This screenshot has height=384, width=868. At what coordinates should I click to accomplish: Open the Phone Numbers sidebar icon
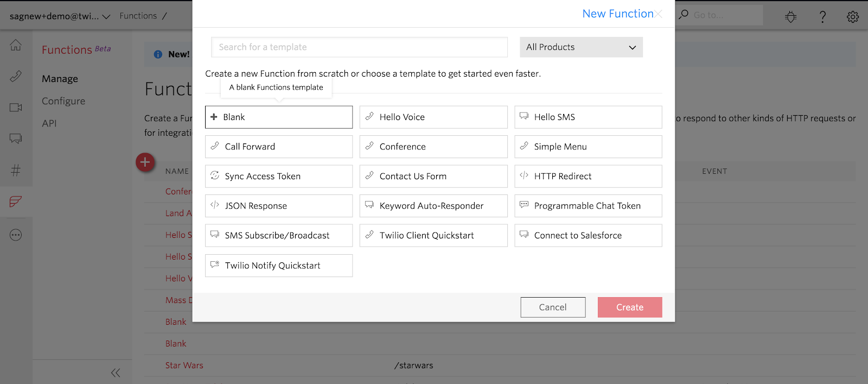point(16,76)
